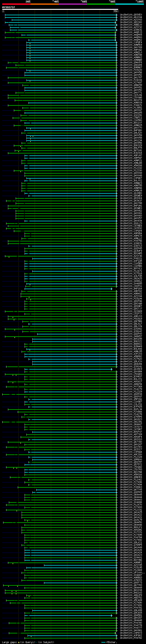Select the UniRef100_O49812 label
The image size is (146, 644).
click(131, 281)
